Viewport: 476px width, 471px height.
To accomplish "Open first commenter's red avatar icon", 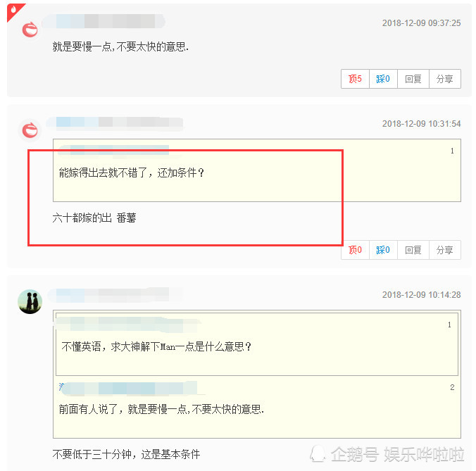I will 30,30.
